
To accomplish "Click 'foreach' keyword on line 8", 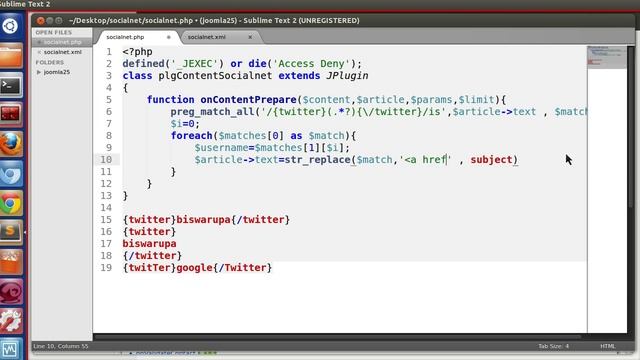I will 191,136.
